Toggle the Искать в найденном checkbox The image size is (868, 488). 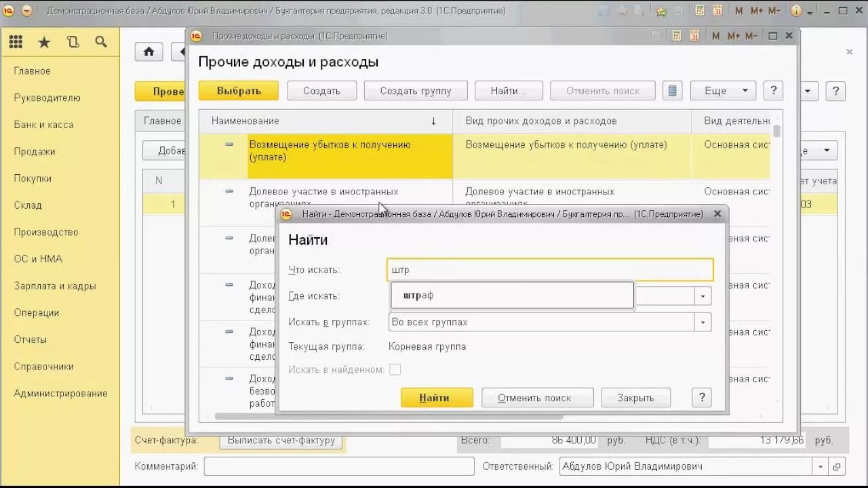coord(395,369)
